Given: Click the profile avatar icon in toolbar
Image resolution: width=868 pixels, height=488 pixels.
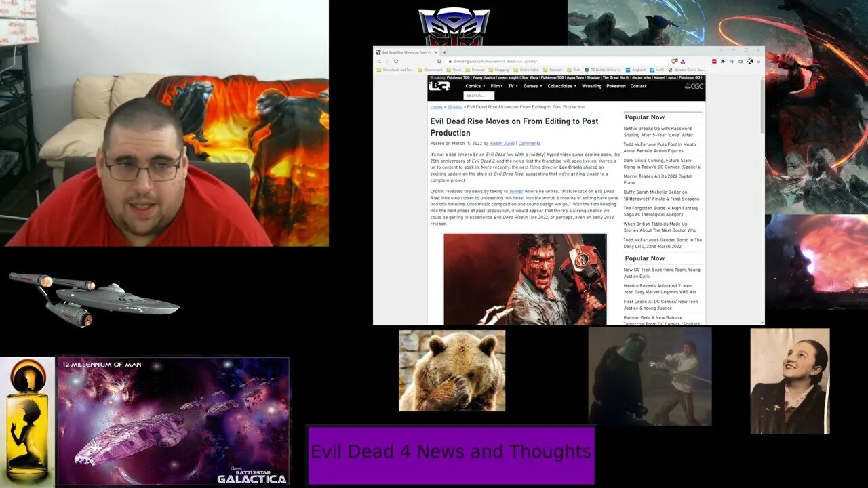Looking at the screenshot, I should tap(750, 61).
